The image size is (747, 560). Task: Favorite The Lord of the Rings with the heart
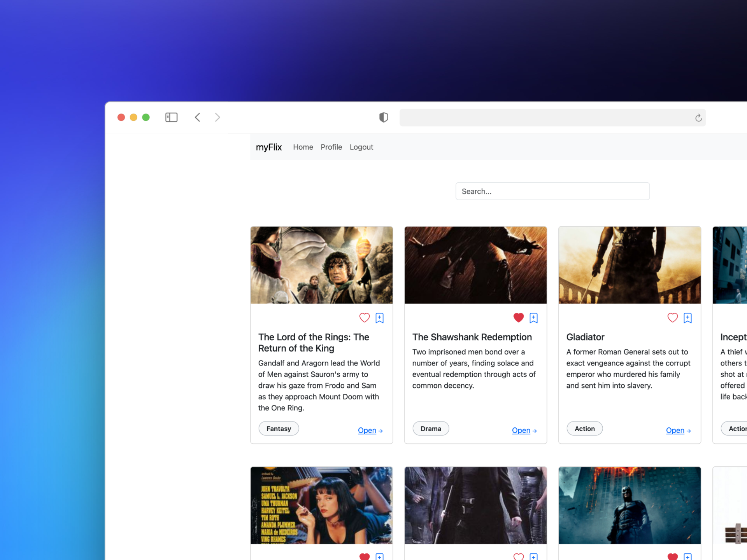coord(365,318)
